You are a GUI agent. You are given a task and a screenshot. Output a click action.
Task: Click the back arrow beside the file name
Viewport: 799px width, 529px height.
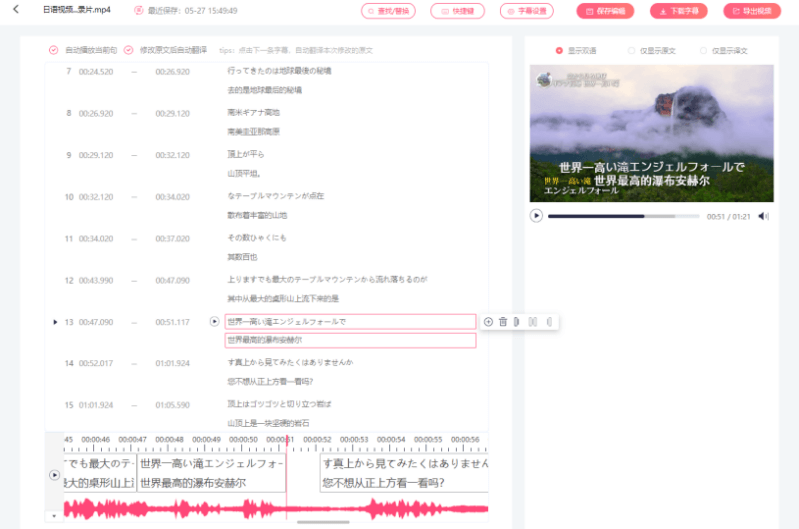coord(16,10)
